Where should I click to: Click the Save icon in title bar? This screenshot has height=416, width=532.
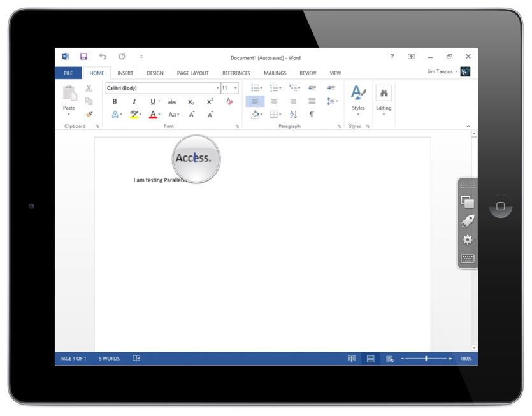click(83, 56)
